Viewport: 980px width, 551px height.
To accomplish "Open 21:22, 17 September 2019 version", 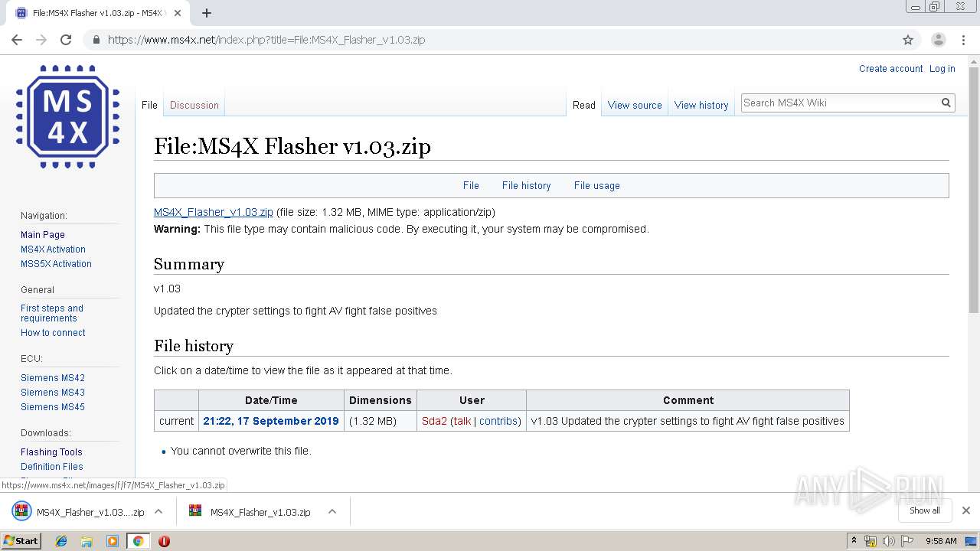I will 271,421.
